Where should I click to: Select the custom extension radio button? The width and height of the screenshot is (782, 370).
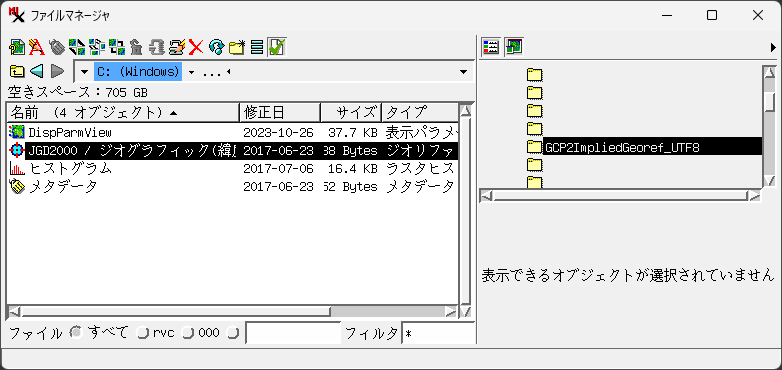click(x=233, y=333)
